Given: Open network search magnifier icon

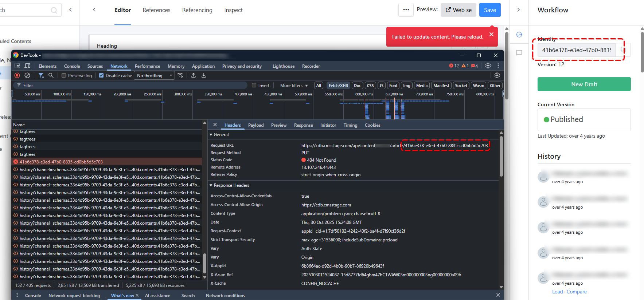Looking at the screenshot, I should [51, 75].
